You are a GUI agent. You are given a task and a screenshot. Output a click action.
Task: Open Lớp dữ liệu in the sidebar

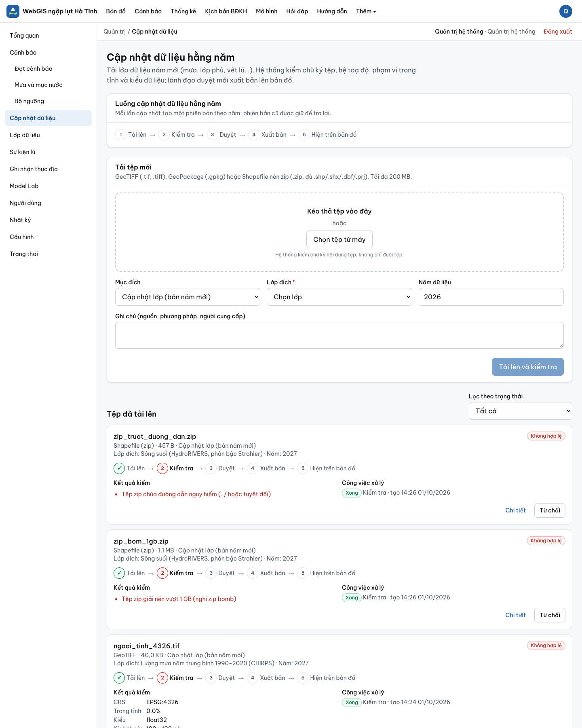coord(48,135)
